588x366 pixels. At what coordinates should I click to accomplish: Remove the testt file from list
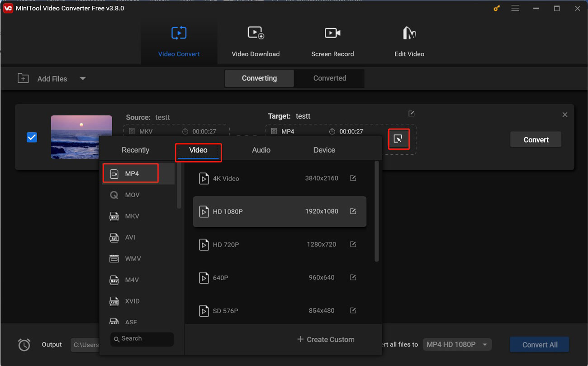(564, 115)
